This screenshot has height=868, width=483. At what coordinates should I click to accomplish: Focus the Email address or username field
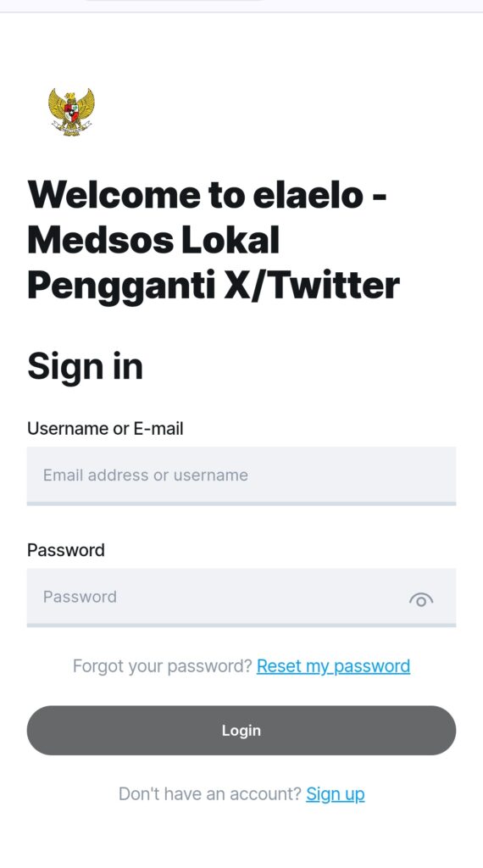tap(241, 475)
